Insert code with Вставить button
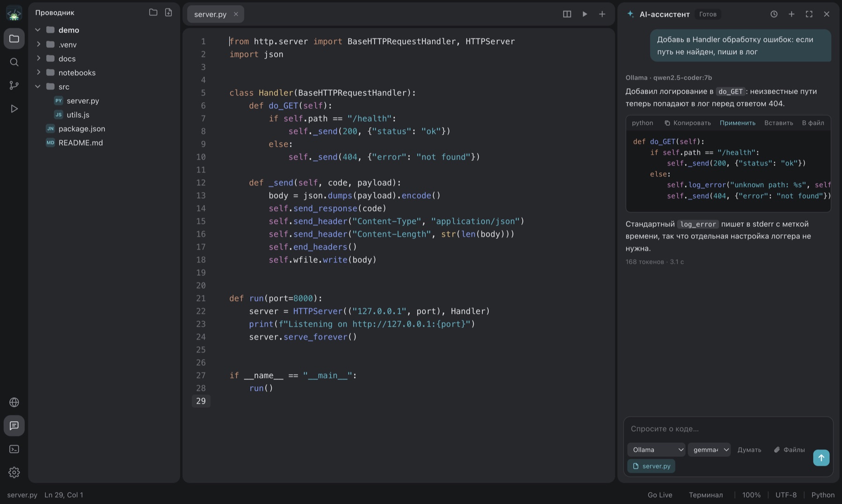The width and height of the screenshot is (842, 504). pyautogui.click(x=778, y=123)
